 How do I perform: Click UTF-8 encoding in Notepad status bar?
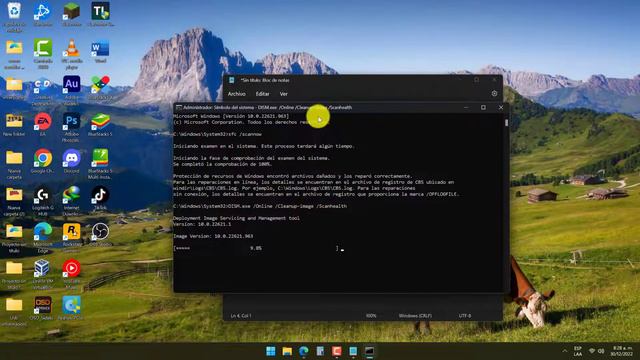464,316
